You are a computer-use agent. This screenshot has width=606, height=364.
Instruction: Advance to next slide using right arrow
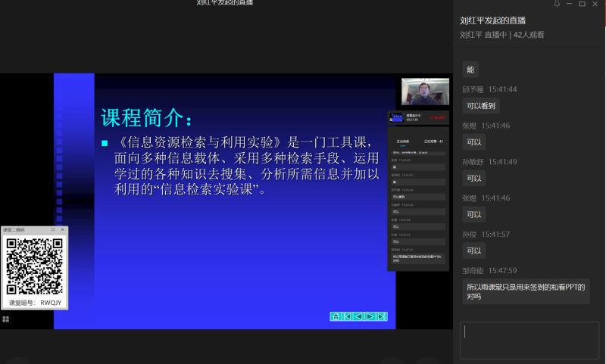point(370,316)
